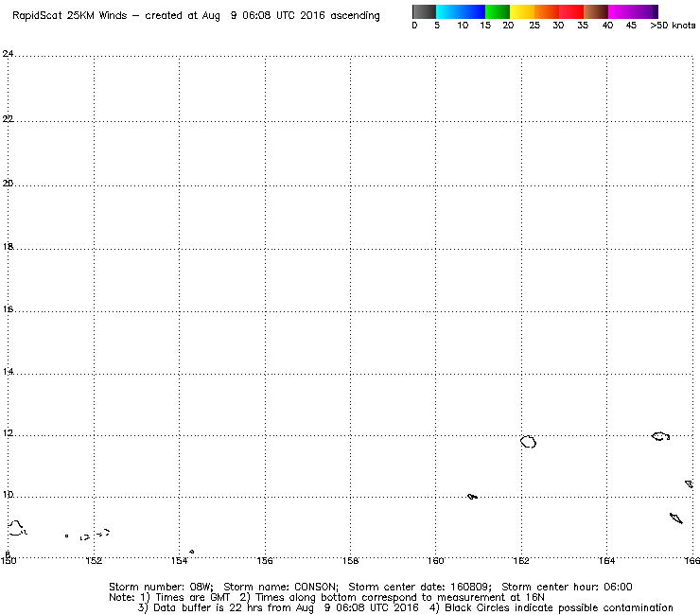Click the latitude label 18

pyautogui.click(x=8, y=247)
